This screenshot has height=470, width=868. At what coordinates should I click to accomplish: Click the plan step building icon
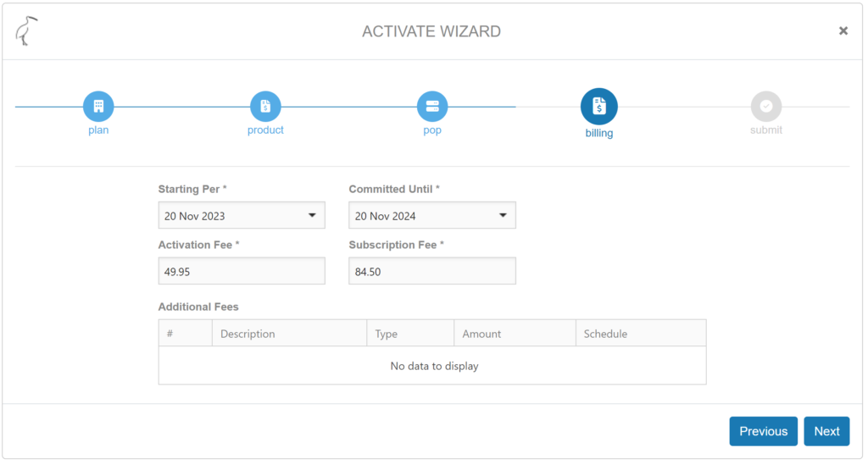[x=98, y=107]
